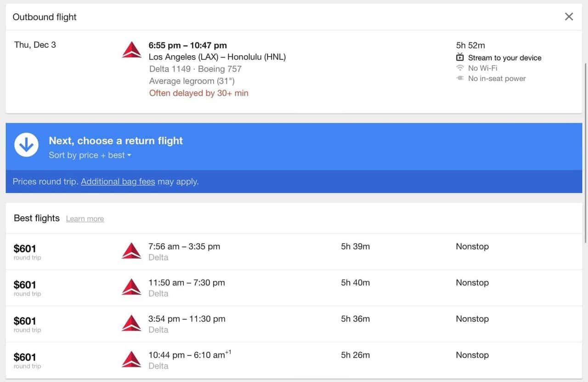Click the $601 price of the 3:54 pm flight
The height and width of the screenshot is (382, 588).
[25, 321]
